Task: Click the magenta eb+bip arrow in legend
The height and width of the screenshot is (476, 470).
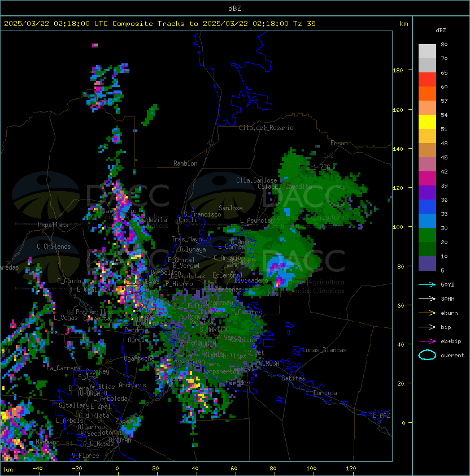Action: point(427,341)
